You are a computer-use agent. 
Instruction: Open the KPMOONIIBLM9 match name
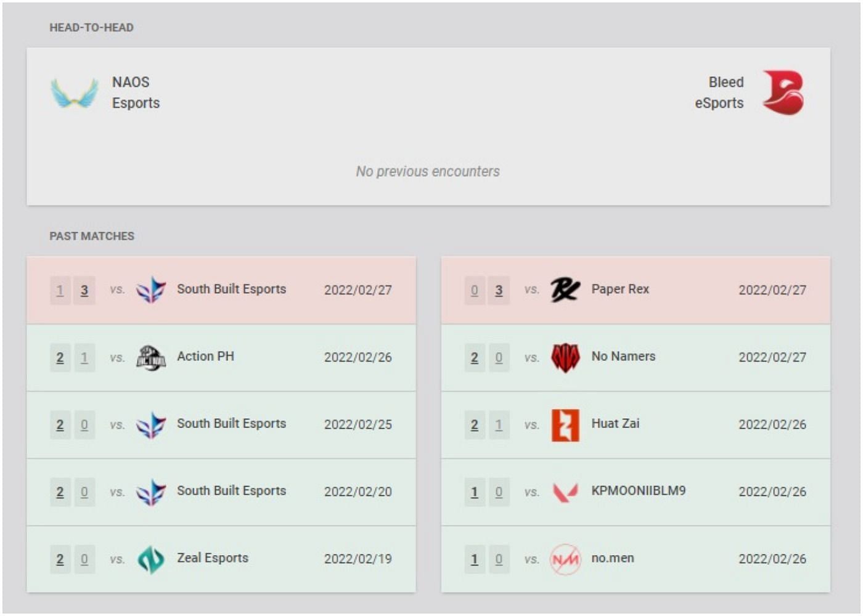639,490
